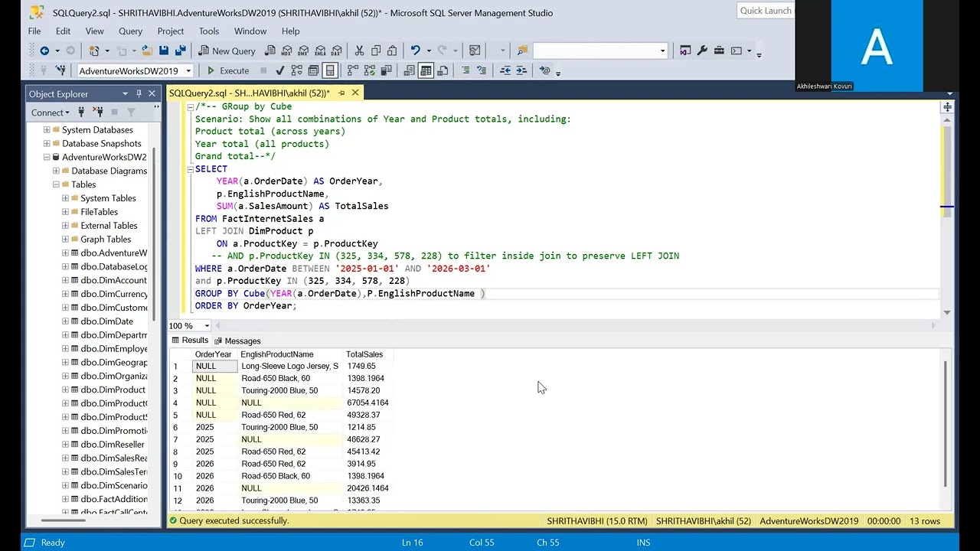The image size is (980, 551).
Task: Click the EnglishProductName column header
Action: coord(290,354)
